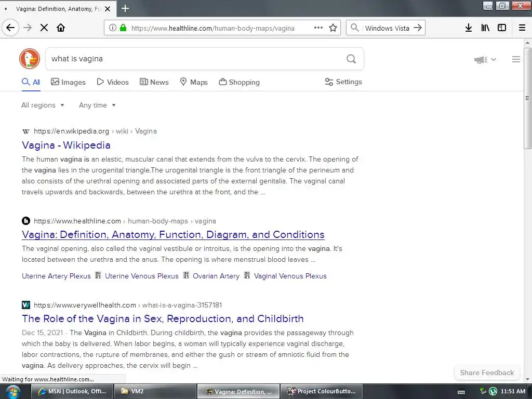Click the magnifier icon in the Firefox search box

pyautogui.click(x=354, y=28)
